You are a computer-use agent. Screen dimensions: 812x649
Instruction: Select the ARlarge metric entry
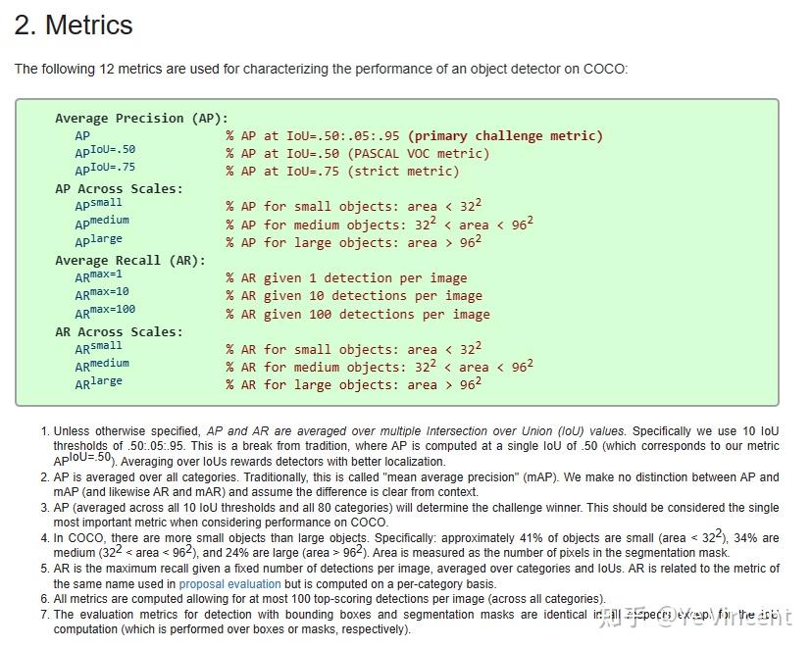coord(98,383)
